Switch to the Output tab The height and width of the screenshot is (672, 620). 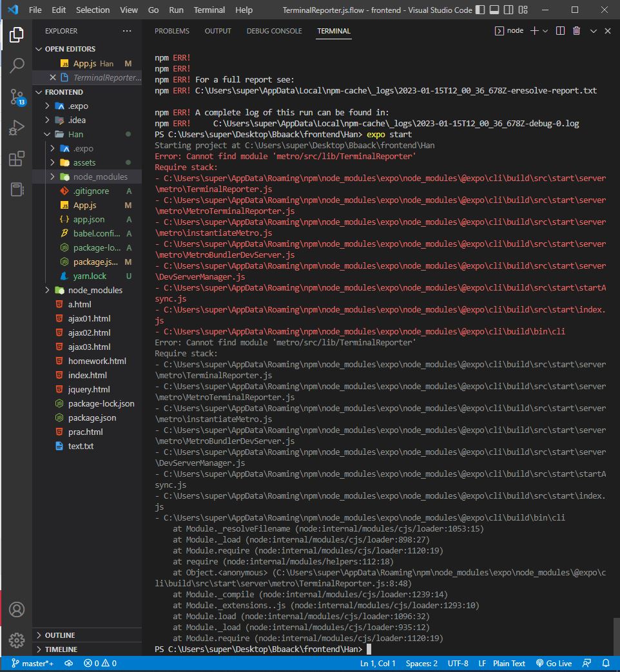click(218, 31)
